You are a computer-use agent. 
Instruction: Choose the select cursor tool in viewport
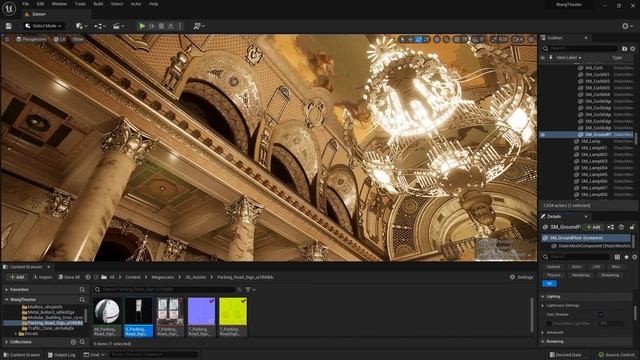pyautogui.click(x=402, y=39)
